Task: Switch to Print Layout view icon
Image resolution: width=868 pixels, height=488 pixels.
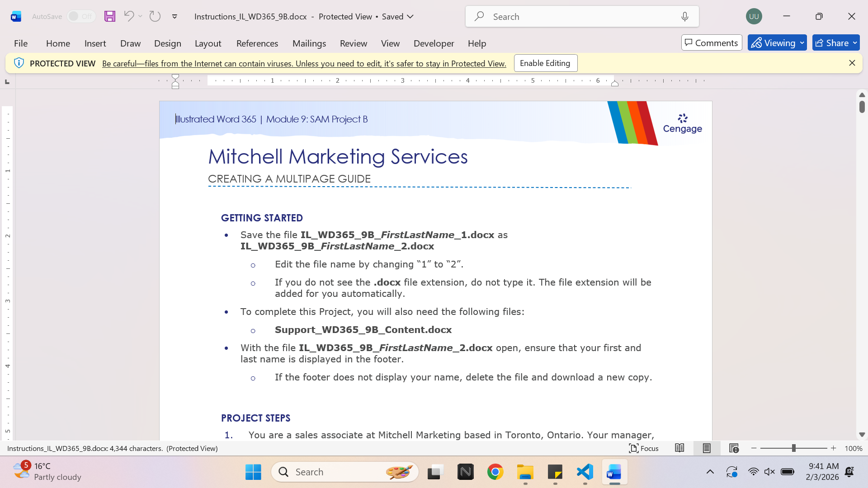Action: click(x=707, y=448)
